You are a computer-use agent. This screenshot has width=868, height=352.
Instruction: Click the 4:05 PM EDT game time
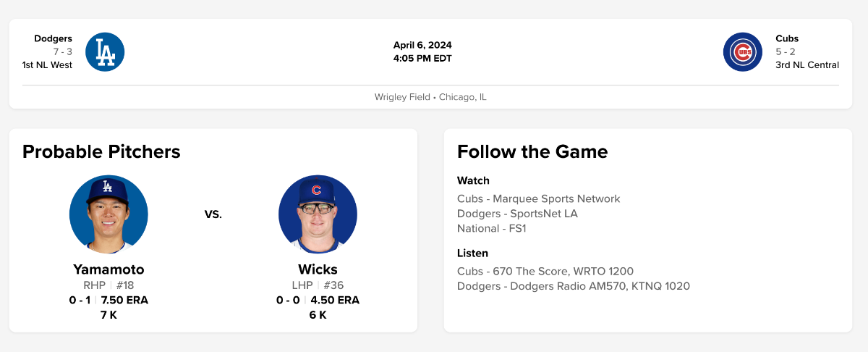422,58
